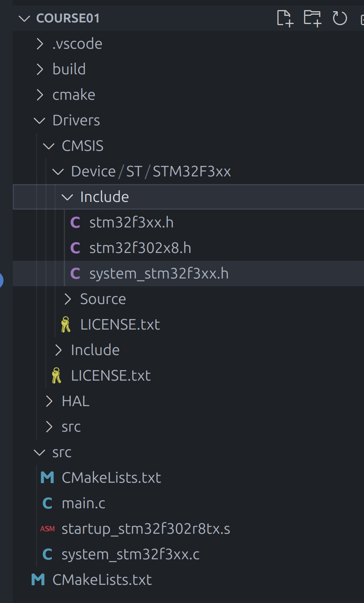Viewport: 364px width, 603px height.
Task: Click the New File icon
Action: 285,18
